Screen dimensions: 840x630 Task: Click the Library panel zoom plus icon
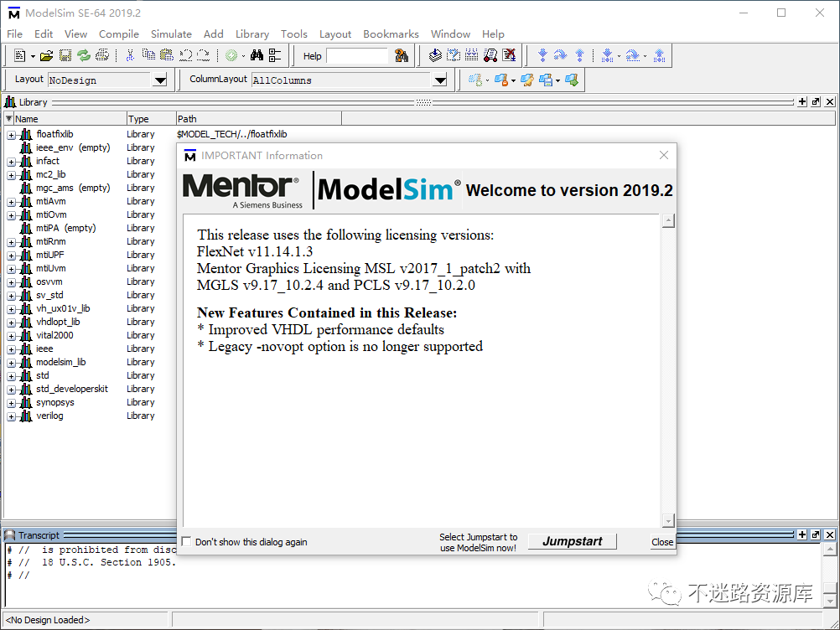(x=802, y=101)
